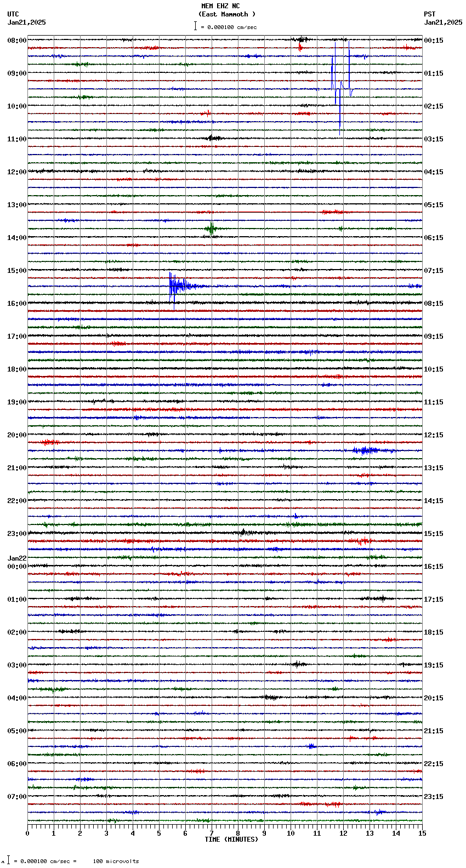The height and width of the screenshot is (868, 466).
Task: Select the Jan21,2025 date under PST
Action: click(443, 22)
